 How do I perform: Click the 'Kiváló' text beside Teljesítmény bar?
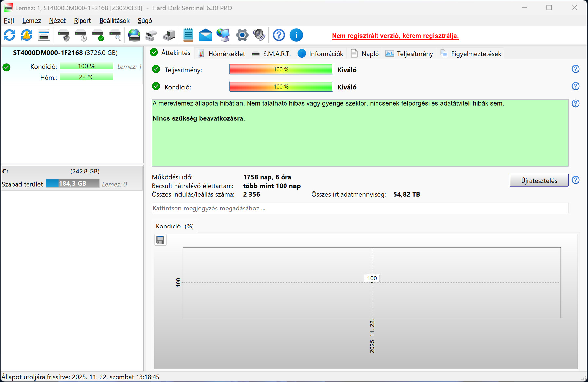coord(347,70)
